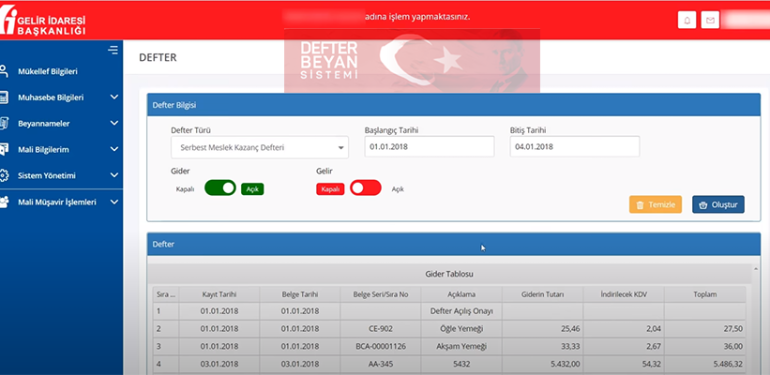Click the green Açık label for Gider
This screenshot has height=375, width=770.
pyautogui.click(x=252, y=189)
